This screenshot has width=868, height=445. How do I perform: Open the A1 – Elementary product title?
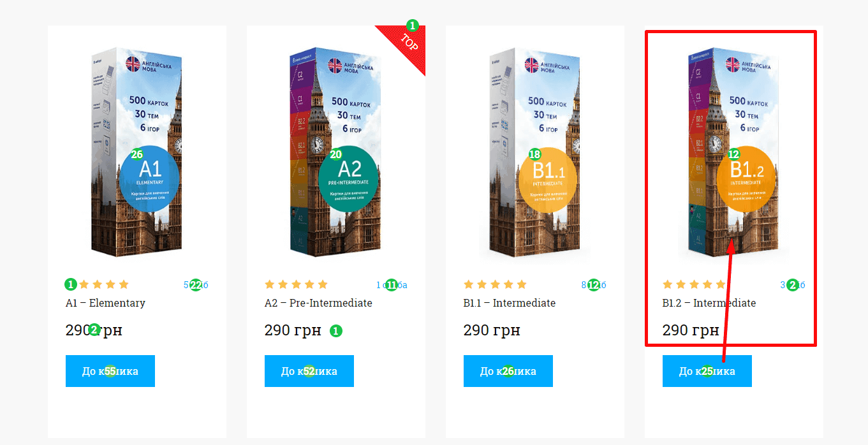pos(105,303)
